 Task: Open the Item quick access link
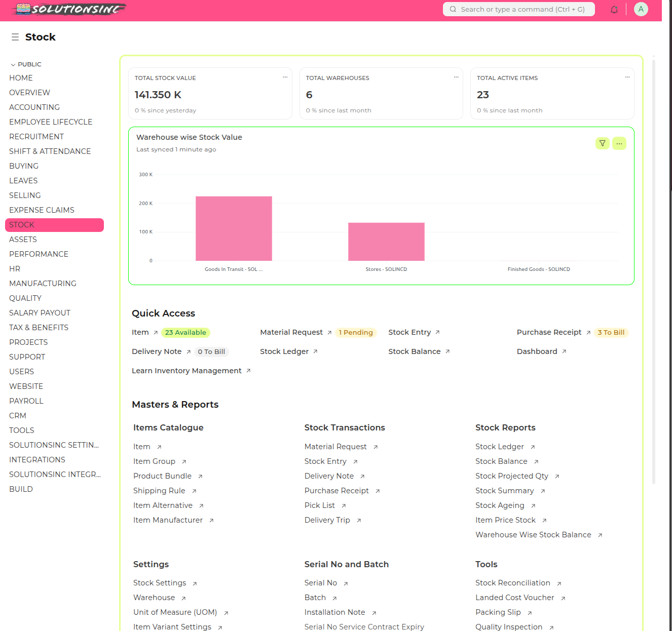[140, 332]
